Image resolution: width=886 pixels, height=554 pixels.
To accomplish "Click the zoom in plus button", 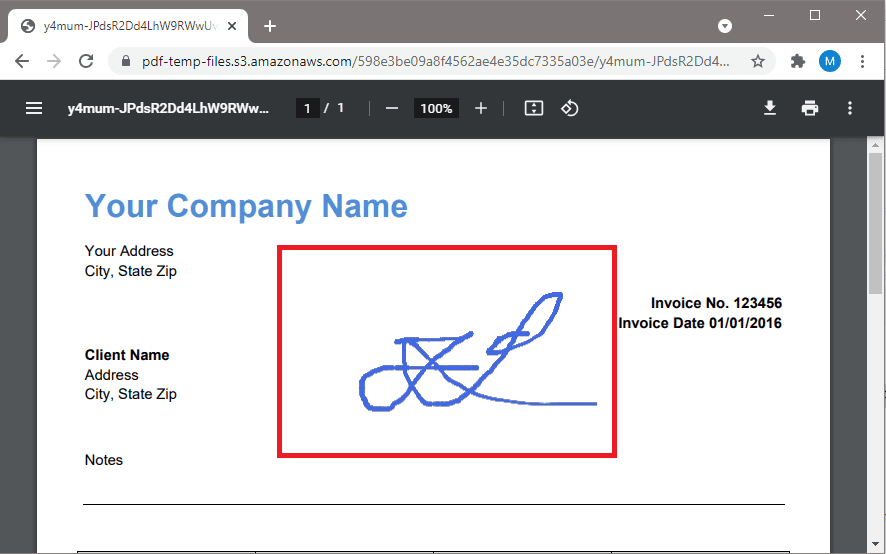I will tap(481, 108).
